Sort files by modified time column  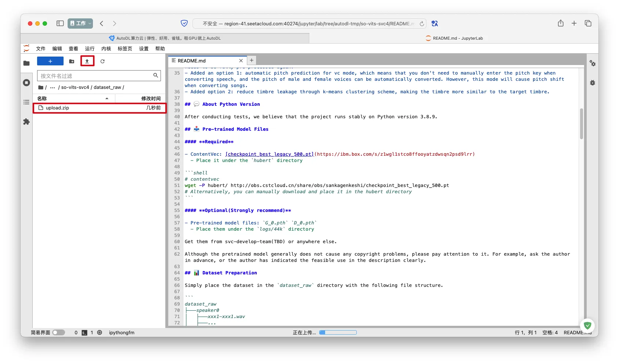tap(140, 98)
